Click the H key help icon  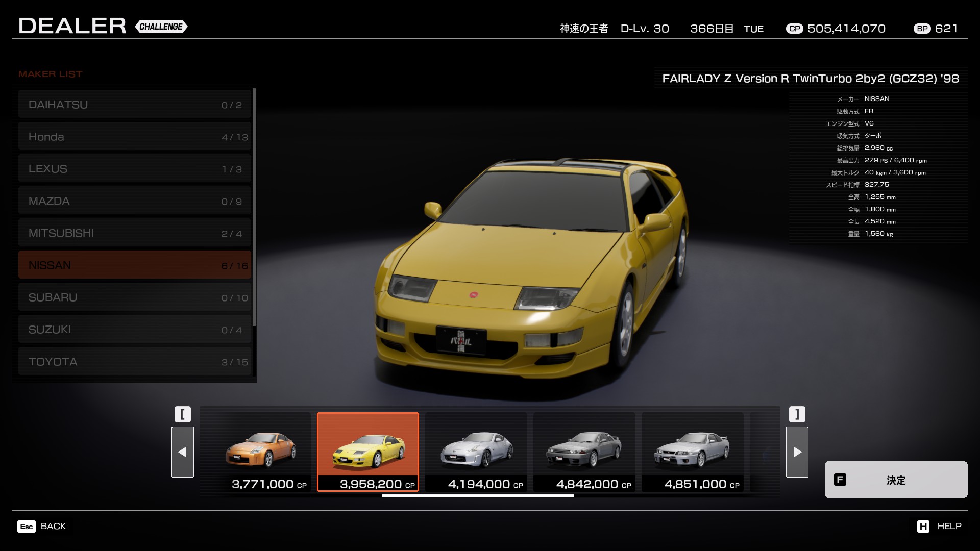(923, 526)
